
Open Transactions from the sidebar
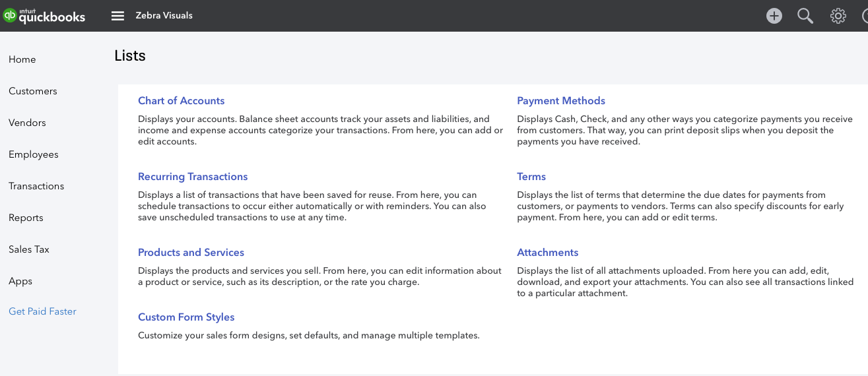pos(36,186)
